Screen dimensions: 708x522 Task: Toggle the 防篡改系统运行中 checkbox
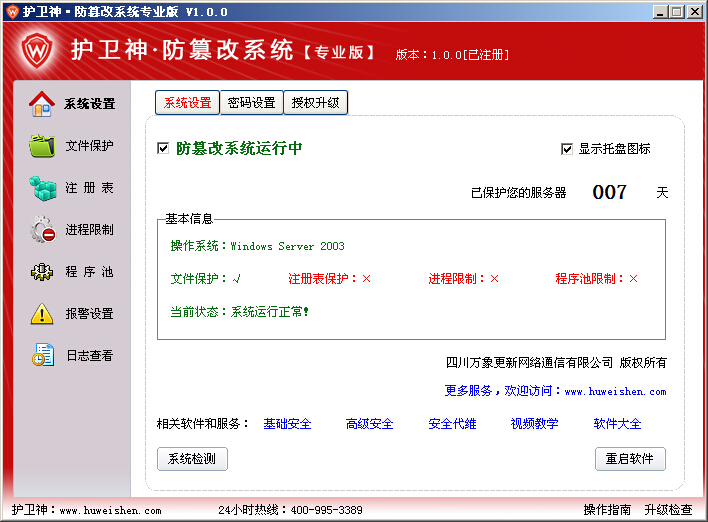coord(163,149)
